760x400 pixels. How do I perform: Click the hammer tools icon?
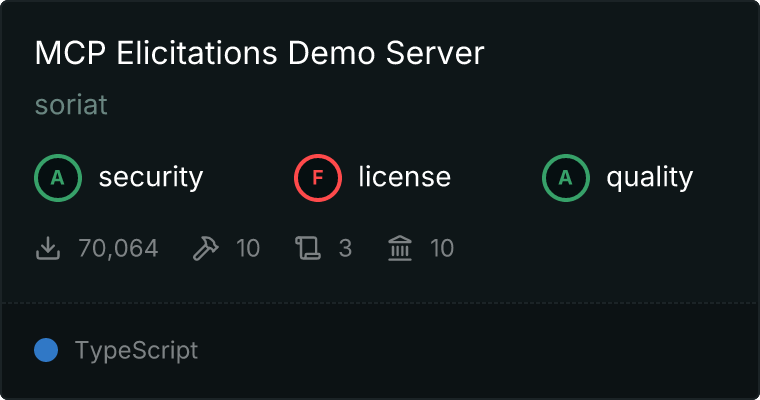click(205, 248)
